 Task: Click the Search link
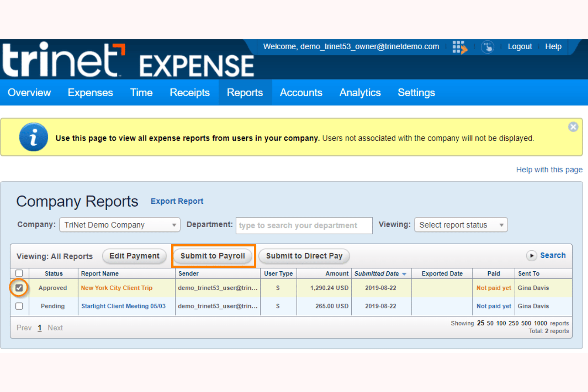[553, 255]
